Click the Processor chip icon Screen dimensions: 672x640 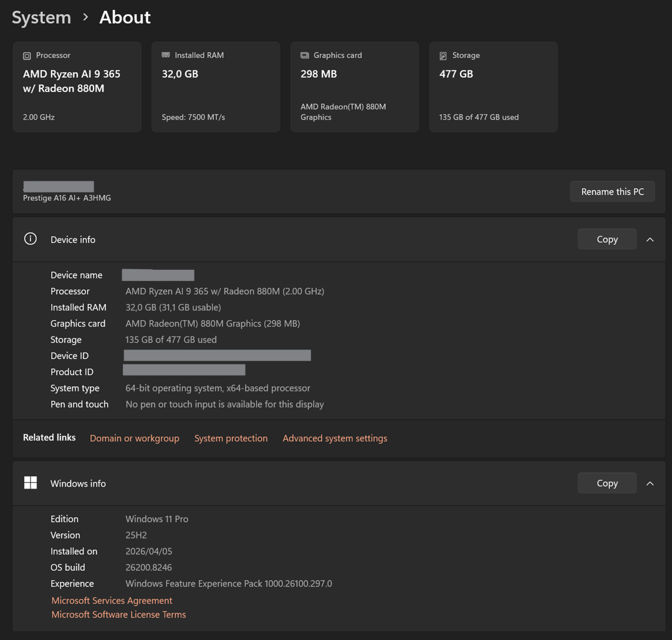click(x=27, y=55)
